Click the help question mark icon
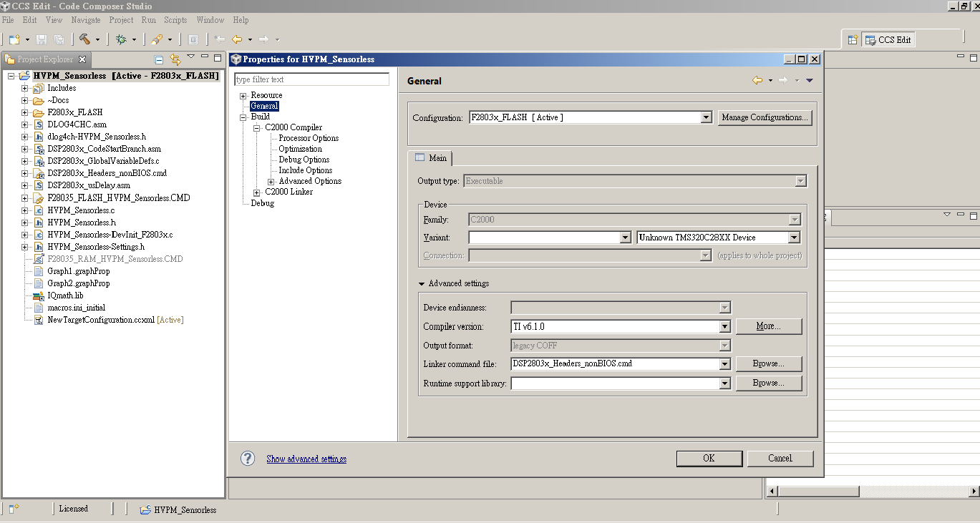Viewport: 980px width, 523px height. (248, 459)
